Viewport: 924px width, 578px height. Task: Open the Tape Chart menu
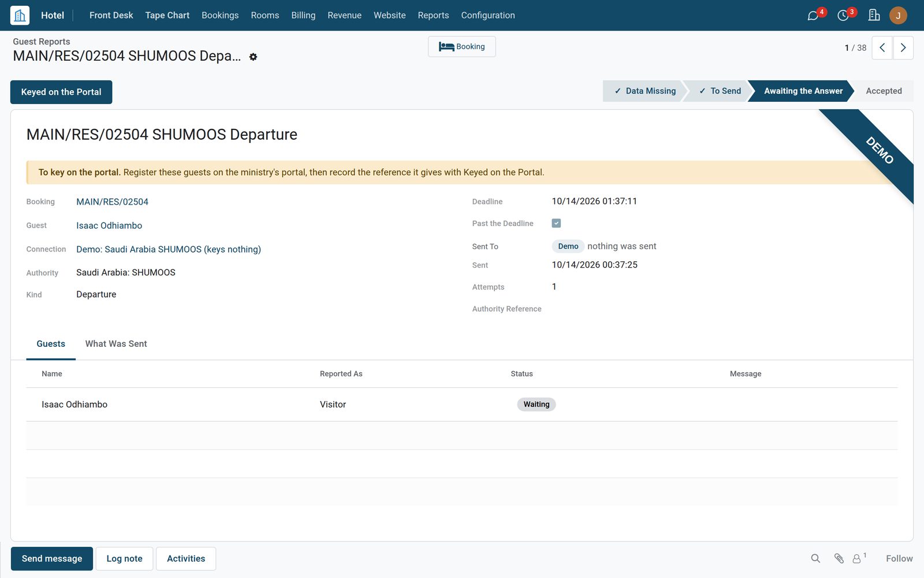[167, 15]
